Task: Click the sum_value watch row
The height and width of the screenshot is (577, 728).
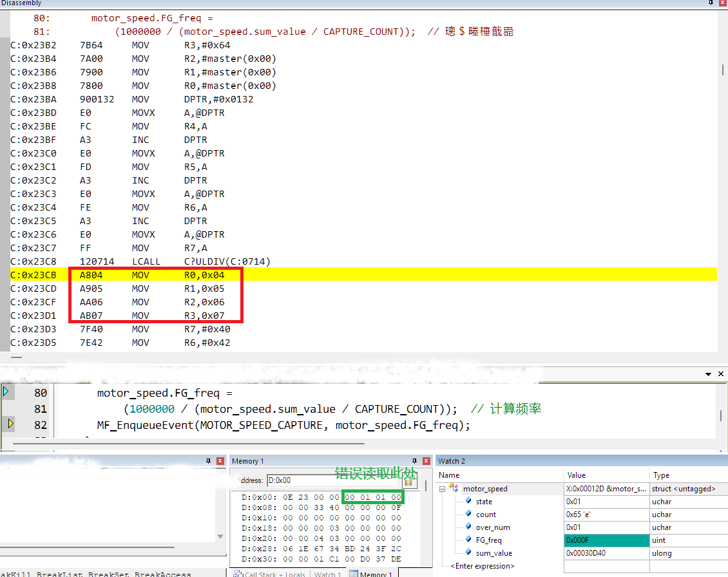Action: pyautogui.click(x=493, y=553)
